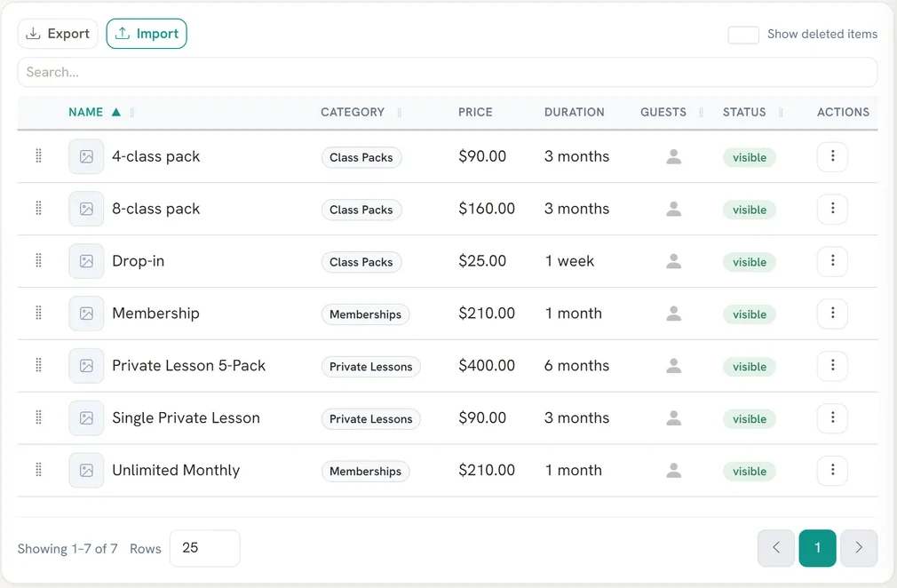This screenshot has height=588, width=897.
Task: Click guests icon for Single Private Lesson
Action: click(674, 418)
